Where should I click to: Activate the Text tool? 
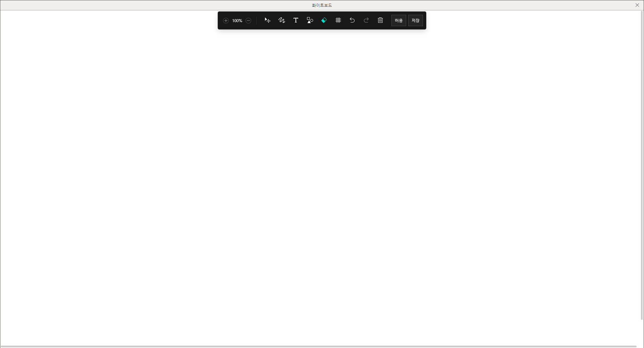click(x=296, y=20)
